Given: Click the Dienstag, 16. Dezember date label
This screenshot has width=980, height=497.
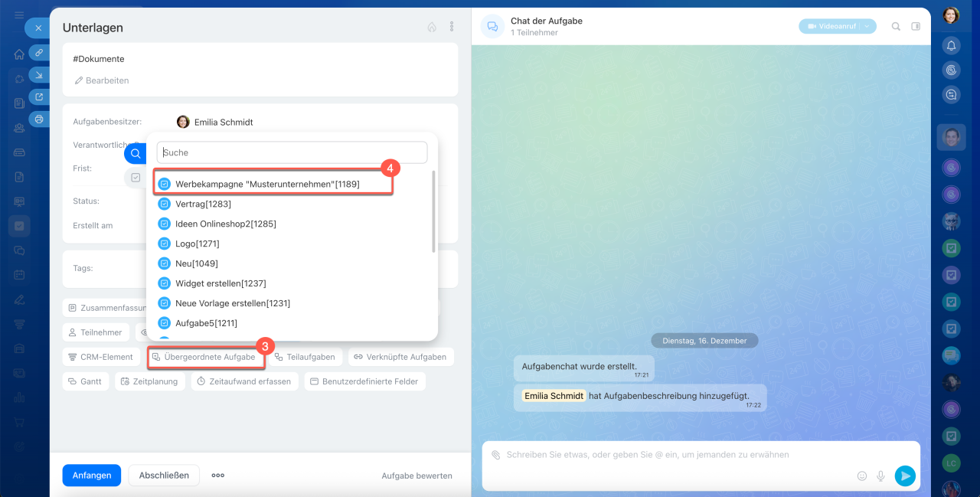Looking at the screenshot, I should 704,340.
